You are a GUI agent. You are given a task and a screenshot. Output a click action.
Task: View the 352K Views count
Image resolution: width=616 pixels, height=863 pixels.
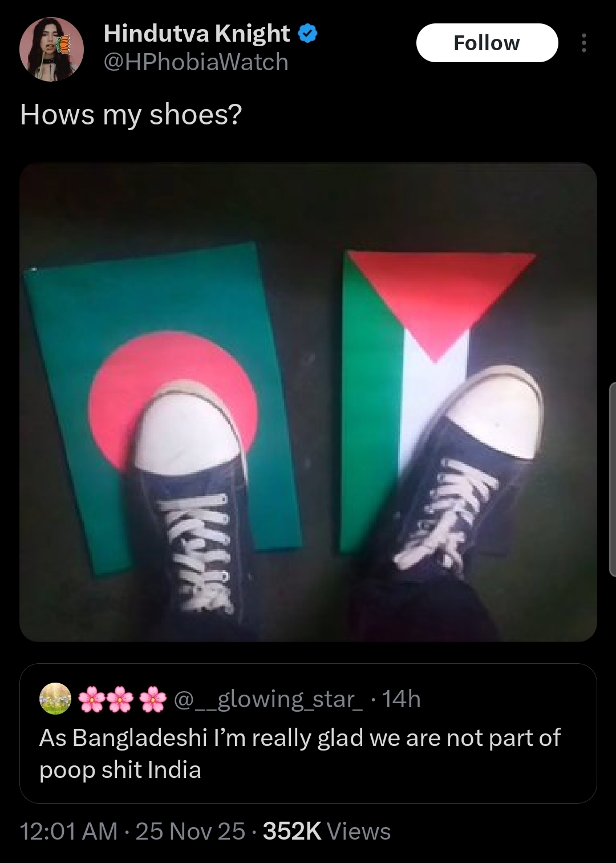(327, 831)
